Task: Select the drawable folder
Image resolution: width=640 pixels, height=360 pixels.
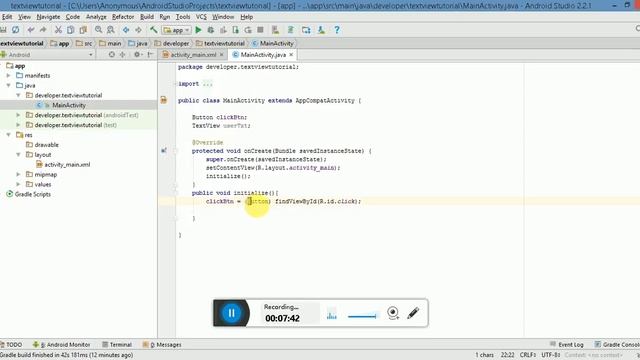Action: click(46, 145)
